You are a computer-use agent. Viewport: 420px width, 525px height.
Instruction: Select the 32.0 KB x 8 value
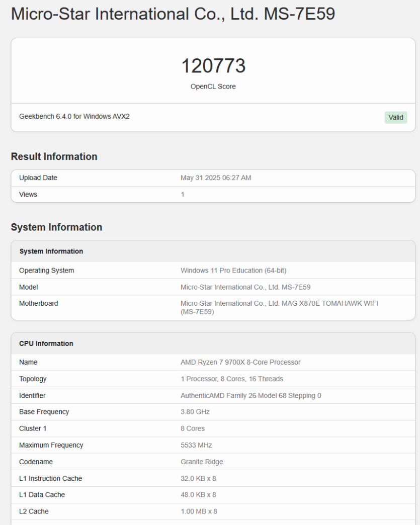pyautogui.click(x=198, y=478)
